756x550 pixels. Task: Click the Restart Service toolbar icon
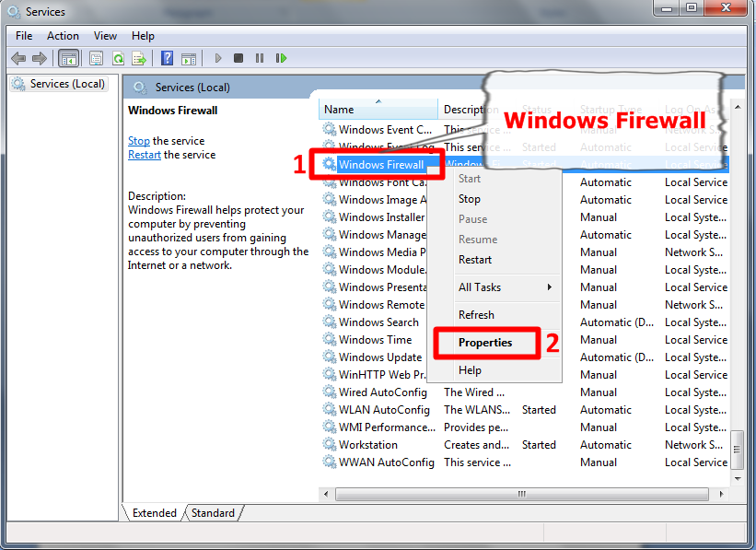281,58
